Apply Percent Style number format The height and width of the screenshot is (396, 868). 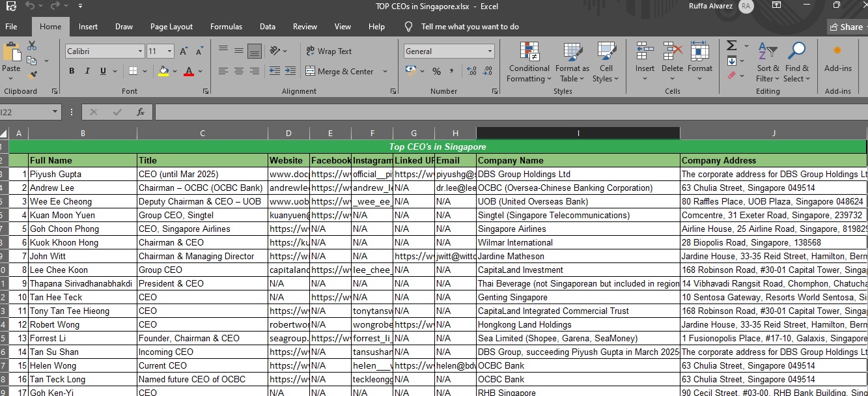(x=436, y=71)
